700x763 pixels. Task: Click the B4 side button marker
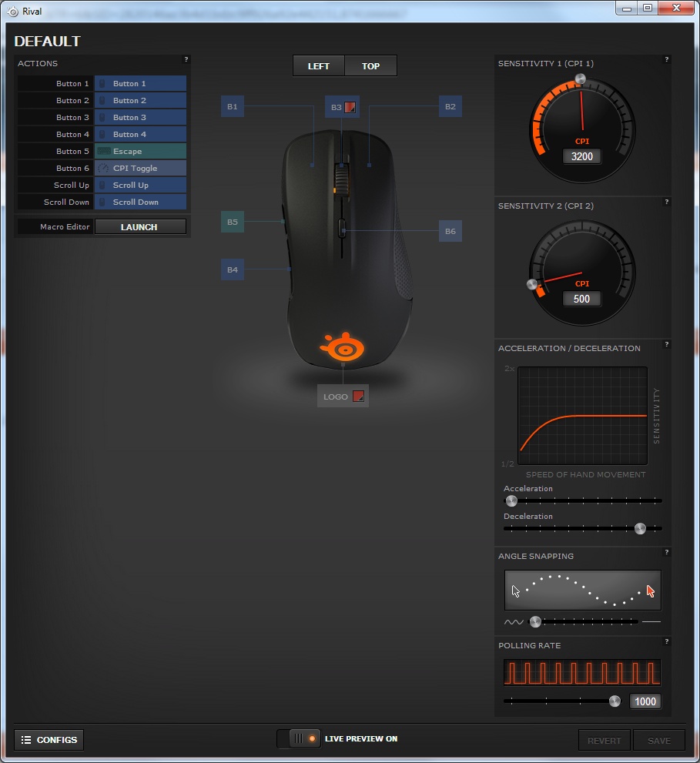[233, 269]
